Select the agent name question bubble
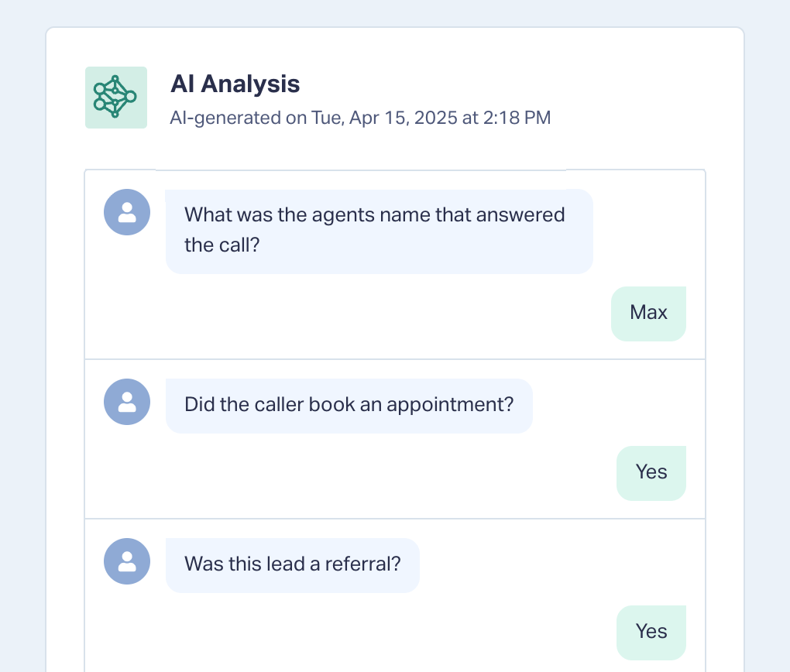Image resolution: width=790 pixels, height=672 pixels. pos(379,230)
